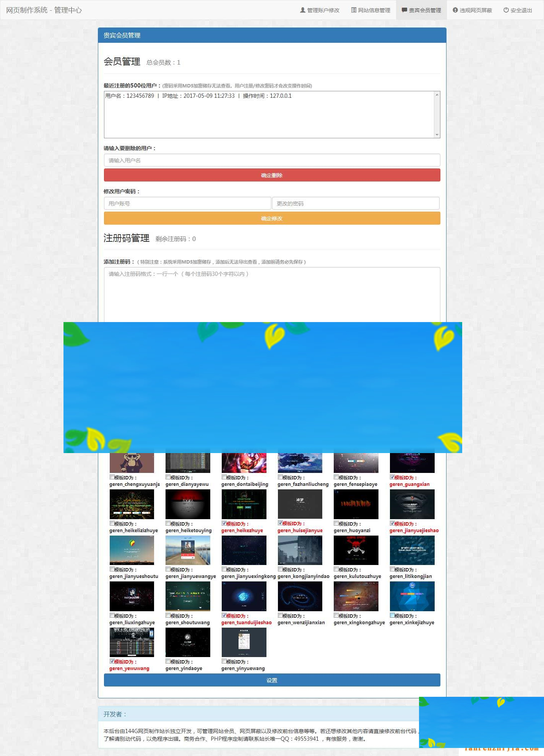Click the power icon beside 安全退出

(x=506, y=10)
